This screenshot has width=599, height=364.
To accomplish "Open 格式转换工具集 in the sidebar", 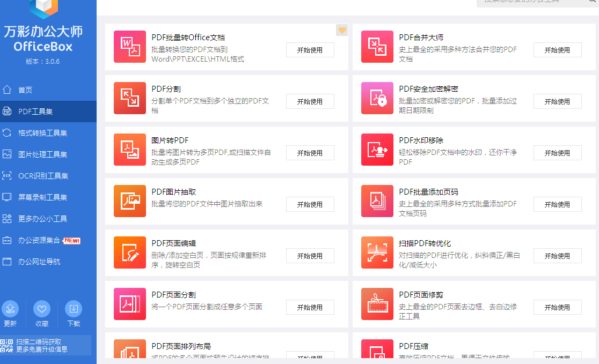I will [42, 133].
